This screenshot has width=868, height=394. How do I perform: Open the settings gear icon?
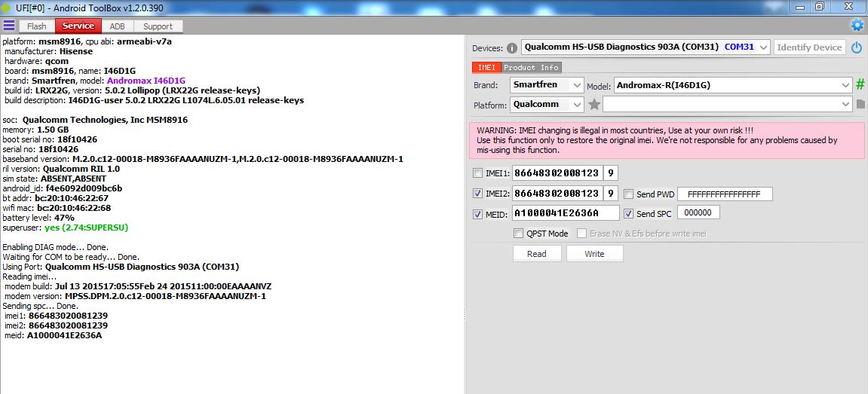[x=857, y=25]
